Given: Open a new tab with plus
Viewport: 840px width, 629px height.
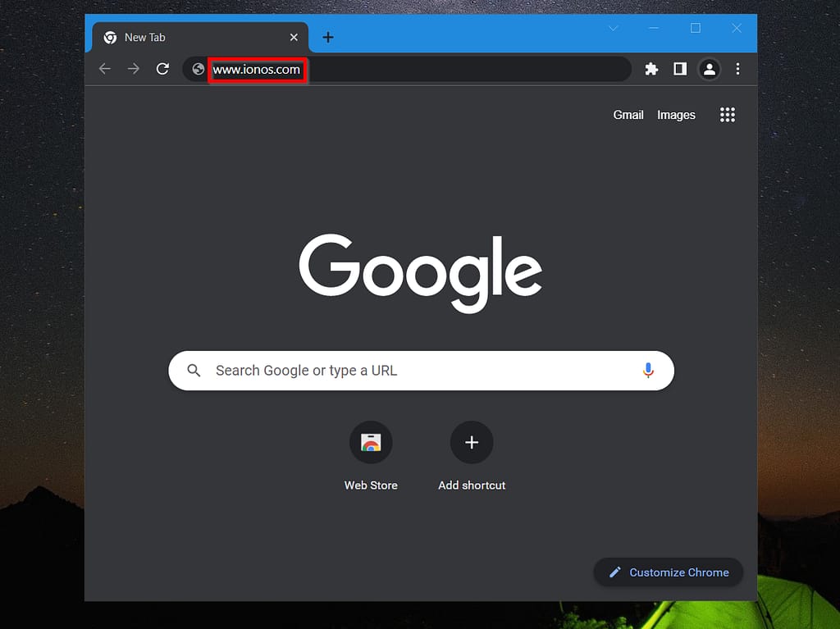Looking at the screenshot, I should click(x=328, y=37).
